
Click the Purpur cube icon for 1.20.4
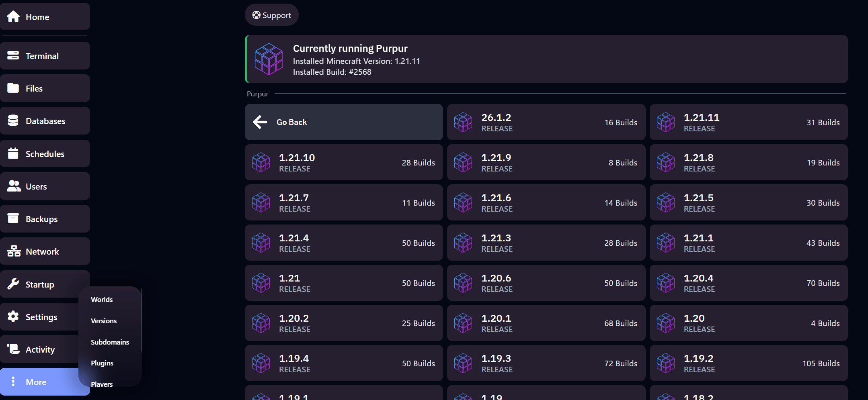[666, 283]
